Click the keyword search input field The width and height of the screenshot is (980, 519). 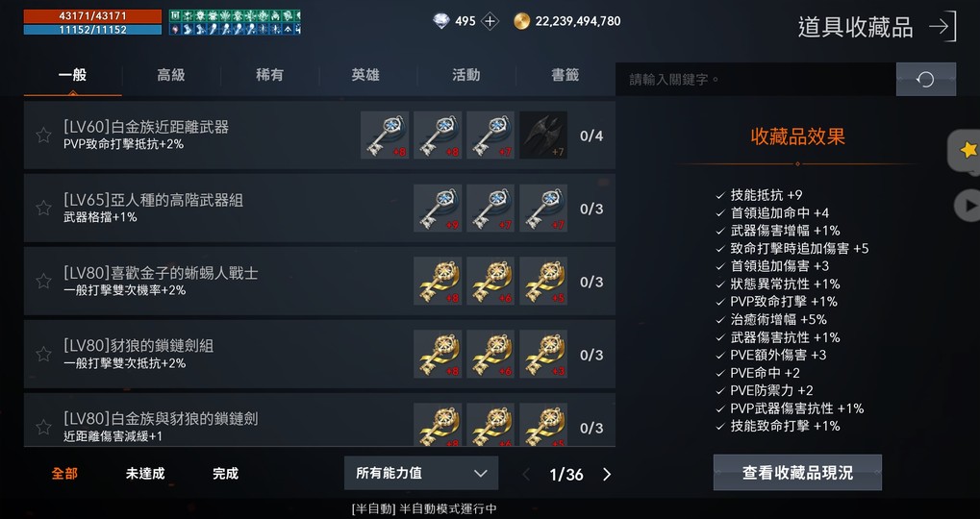click(x=756, y=80)
